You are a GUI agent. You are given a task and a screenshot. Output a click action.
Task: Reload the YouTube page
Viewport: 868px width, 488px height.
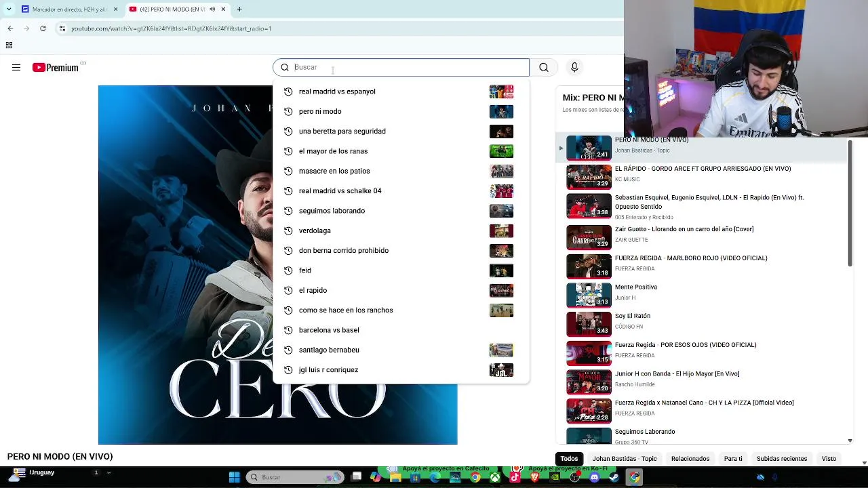click(x=43, y=28)
